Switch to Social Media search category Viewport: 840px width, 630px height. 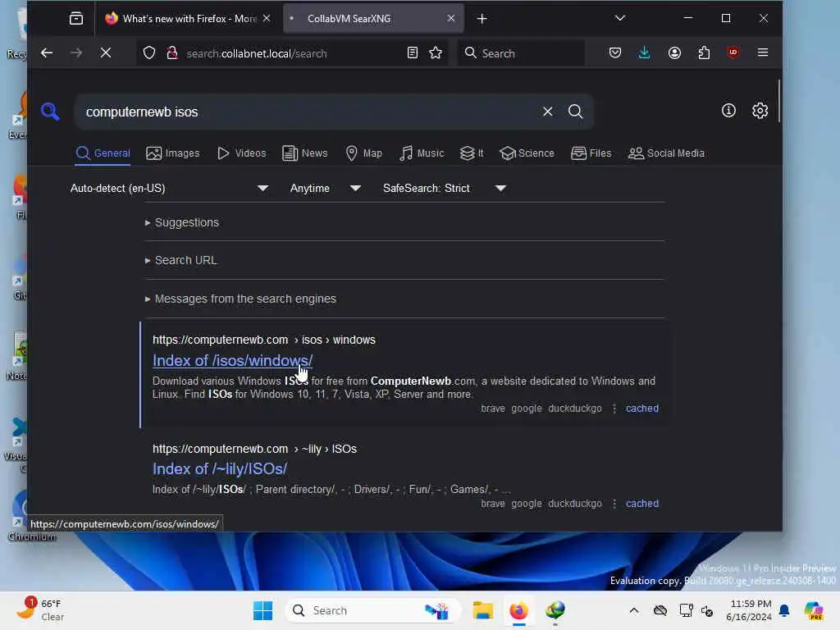[x=666, y=153]
